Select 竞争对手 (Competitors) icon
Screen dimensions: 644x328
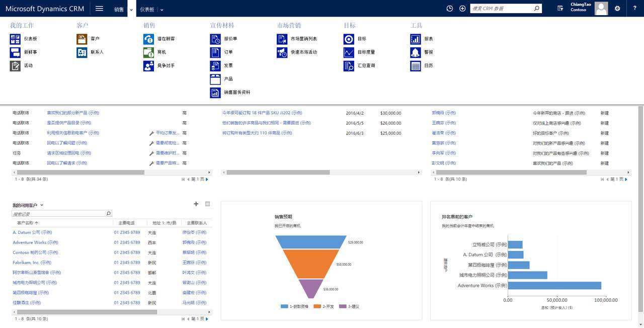pos(148,65)
